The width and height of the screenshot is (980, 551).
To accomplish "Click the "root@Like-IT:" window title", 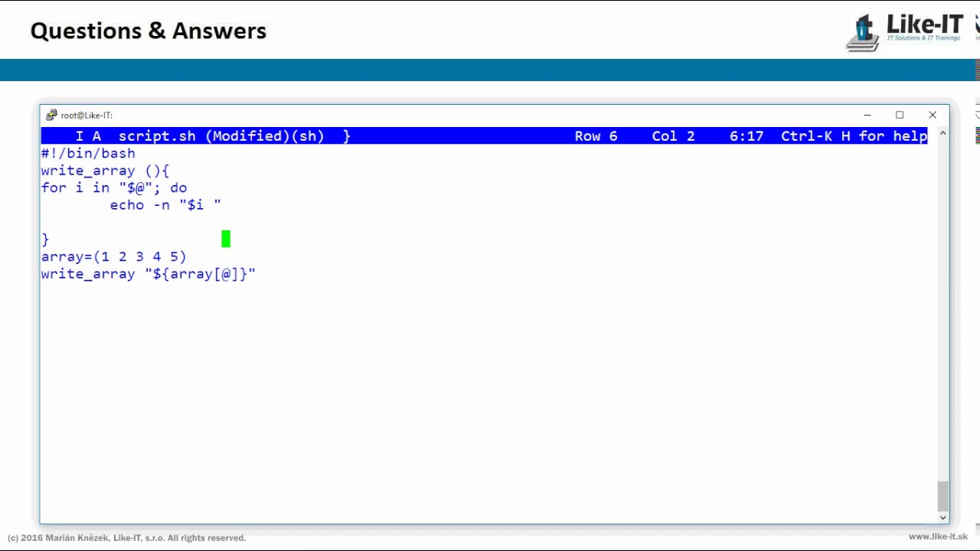I will click(x=87, y=116).
